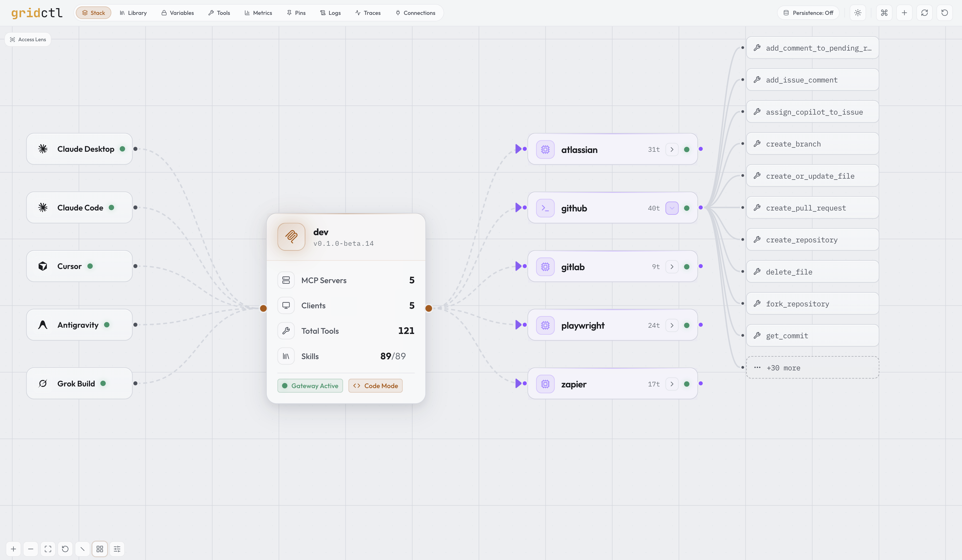
Task: Toggle the light/dark theme sun icon
Action: [x=858, y=13]
